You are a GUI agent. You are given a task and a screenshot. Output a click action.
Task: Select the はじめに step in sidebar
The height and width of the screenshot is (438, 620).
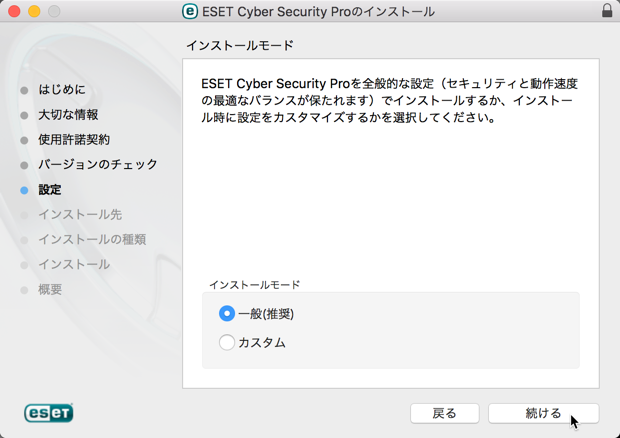click(62, 90)
